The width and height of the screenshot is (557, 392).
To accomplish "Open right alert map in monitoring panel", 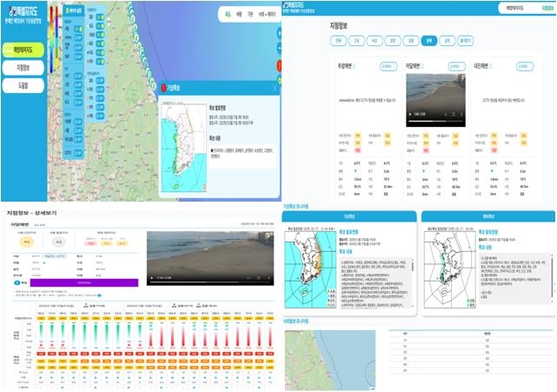I will tap(450, 269).
